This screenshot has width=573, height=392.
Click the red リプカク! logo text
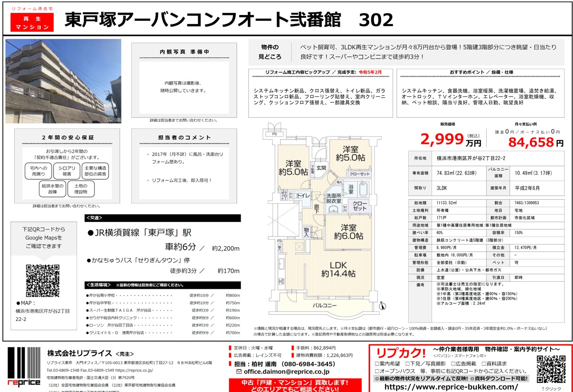coord(401,353)
